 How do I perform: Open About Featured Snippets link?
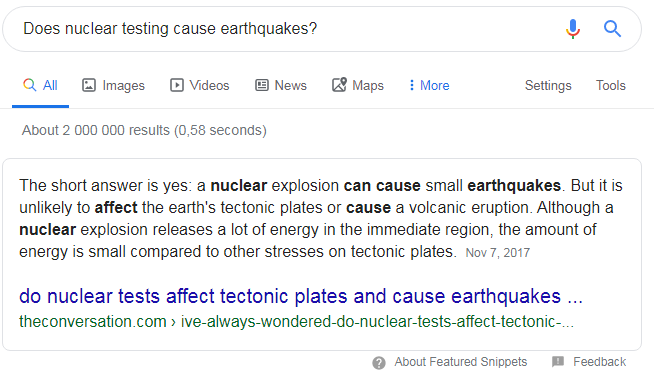[x=460, y=362]
